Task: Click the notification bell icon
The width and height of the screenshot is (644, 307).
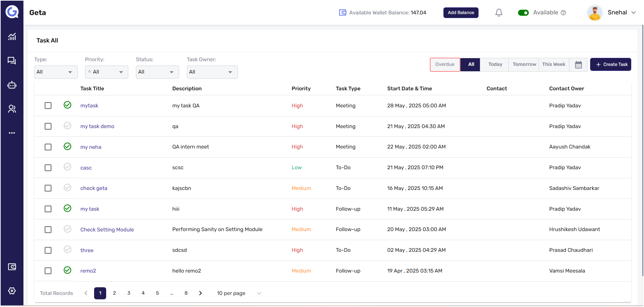Action: pos(499,13)
